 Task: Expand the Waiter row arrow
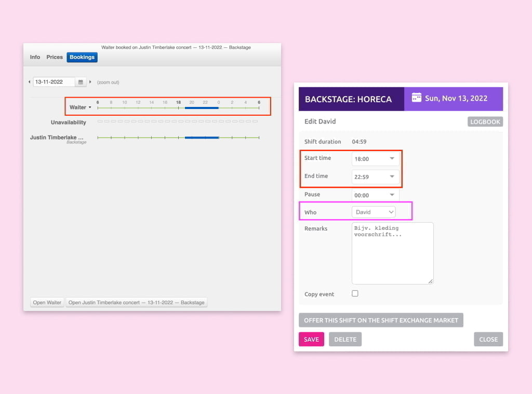90,107
